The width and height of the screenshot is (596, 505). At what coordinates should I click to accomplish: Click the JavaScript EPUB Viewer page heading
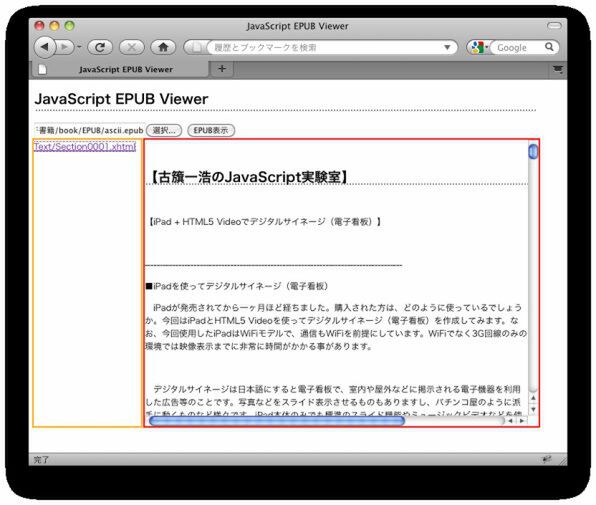(121, 99)
